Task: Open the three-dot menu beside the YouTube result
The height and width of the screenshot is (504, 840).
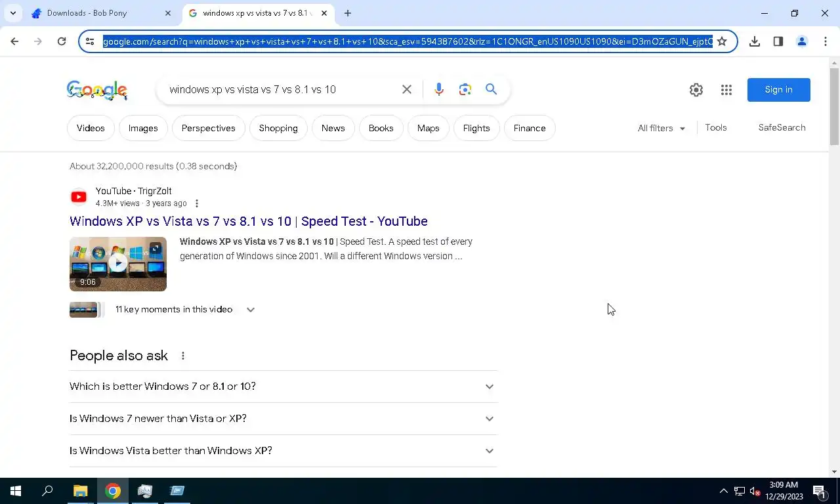Action: (x=197, y=203)
